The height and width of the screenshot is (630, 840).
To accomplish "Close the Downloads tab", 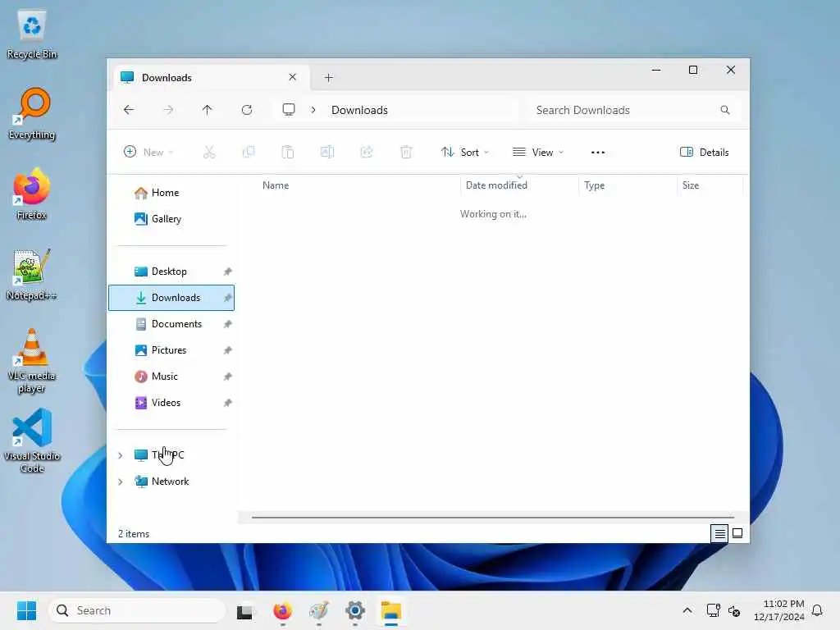I will point(293,77).
